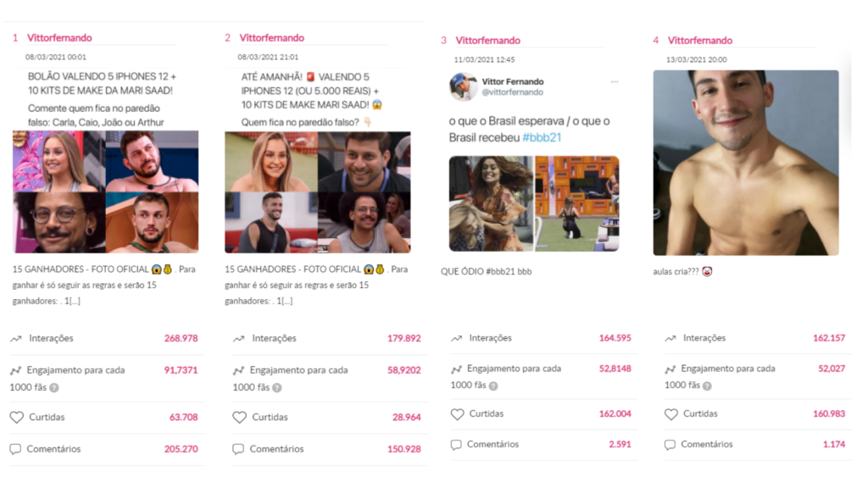Open the help question mark in post 1 engagement
The height and width of the screenshot is (488, 868).
point(53,388)
